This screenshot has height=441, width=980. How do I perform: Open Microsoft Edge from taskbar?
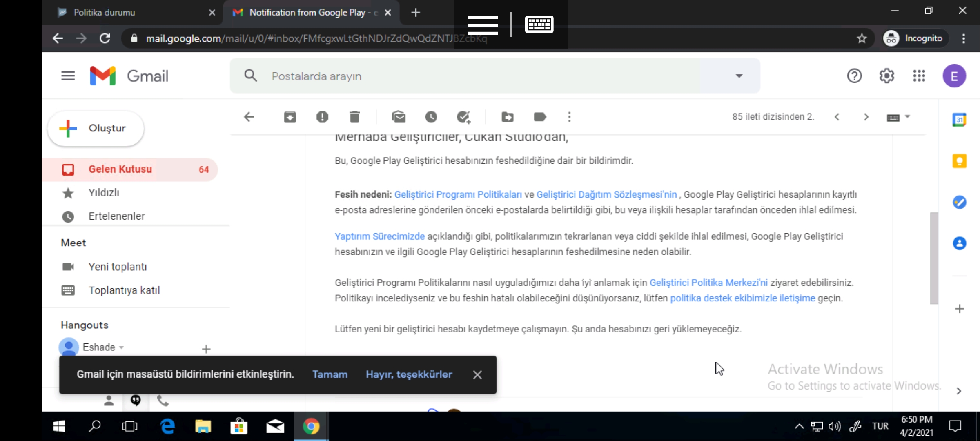tap(167, 426)
